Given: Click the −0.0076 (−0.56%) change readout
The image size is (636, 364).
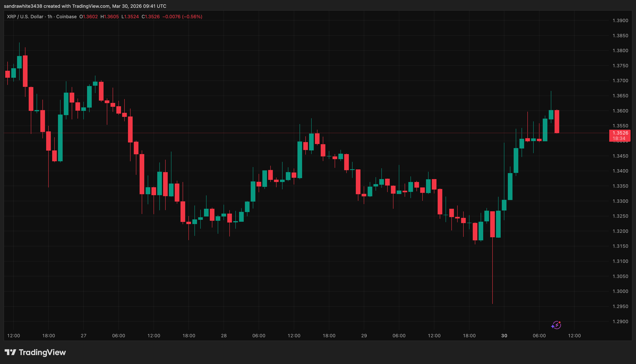Looking at the screenshot, I should 182,17.
